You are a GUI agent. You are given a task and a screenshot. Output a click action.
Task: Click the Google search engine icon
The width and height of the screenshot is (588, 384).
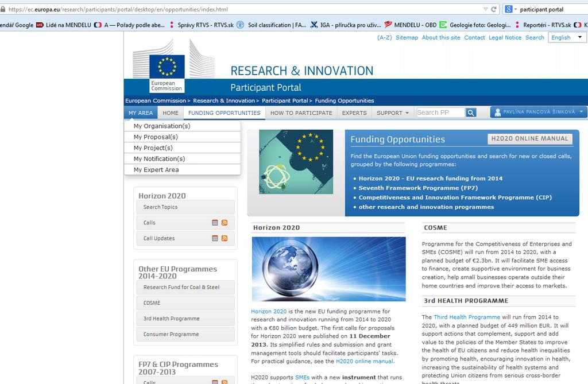[x=509, y=9]
